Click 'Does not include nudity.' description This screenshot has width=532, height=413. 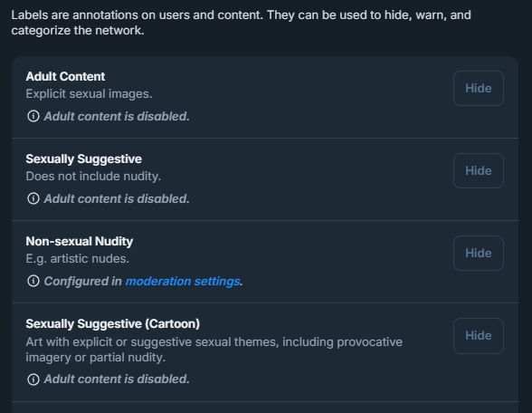[93, 177]
